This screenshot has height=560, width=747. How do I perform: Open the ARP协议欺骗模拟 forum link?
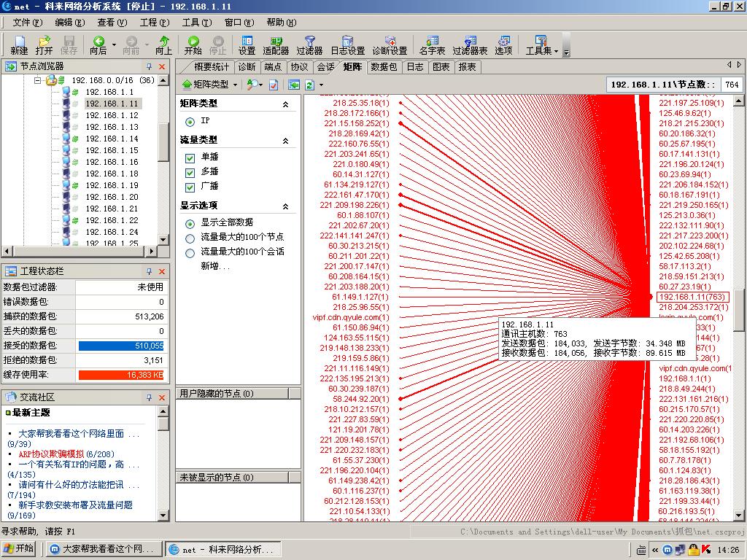[51, 454]
